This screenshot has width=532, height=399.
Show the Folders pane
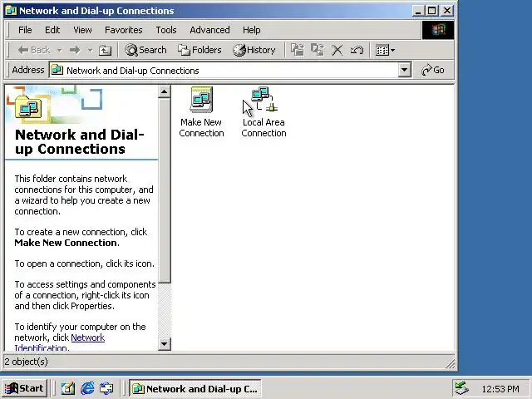pos(199,50)
